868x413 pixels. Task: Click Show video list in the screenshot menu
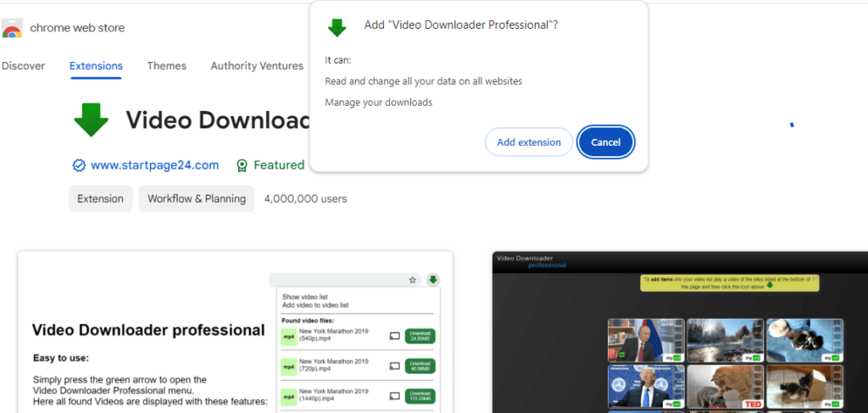click(305, 298)
